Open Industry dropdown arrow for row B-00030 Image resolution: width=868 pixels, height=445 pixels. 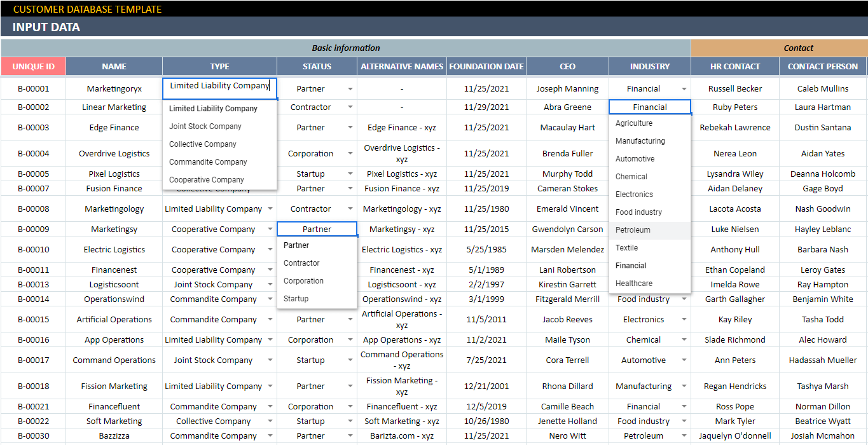coord(684,436)
